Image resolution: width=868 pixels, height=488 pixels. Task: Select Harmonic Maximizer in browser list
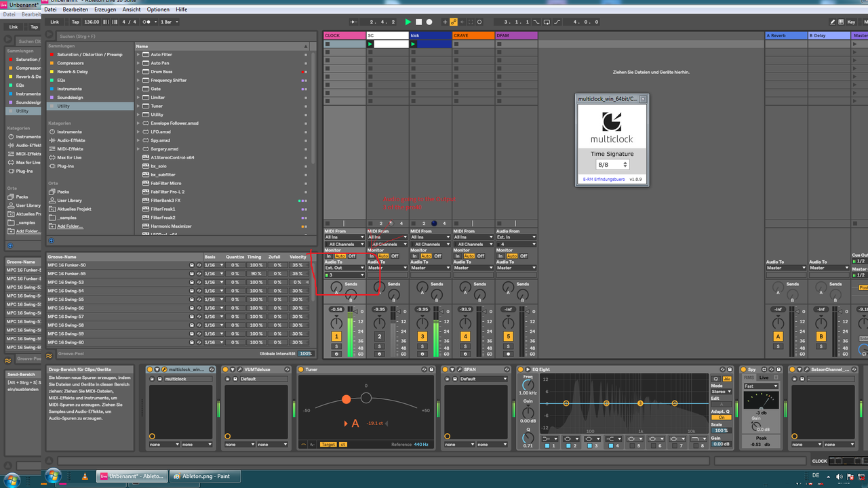point(171,226)
